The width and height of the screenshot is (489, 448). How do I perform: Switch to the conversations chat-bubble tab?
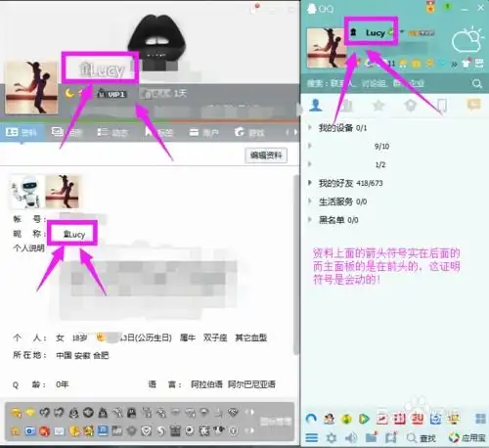pos(473,105)
